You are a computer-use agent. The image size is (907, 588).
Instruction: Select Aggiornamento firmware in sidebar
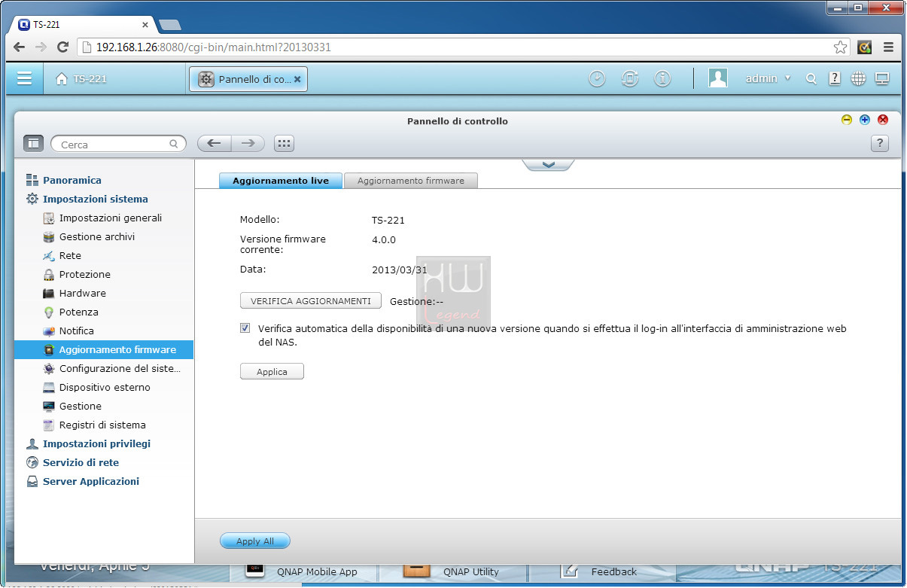click(x=104, y=350)
